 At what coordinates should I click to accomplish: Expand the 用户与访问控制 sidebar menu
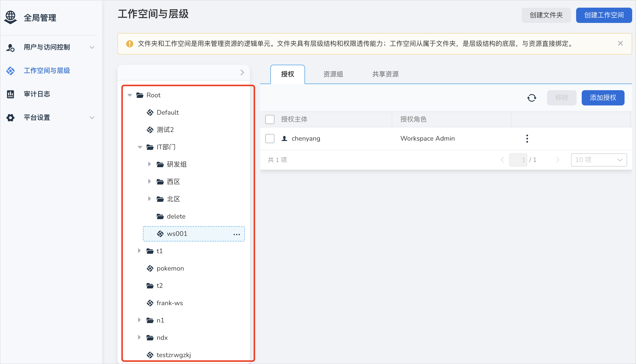92,47
